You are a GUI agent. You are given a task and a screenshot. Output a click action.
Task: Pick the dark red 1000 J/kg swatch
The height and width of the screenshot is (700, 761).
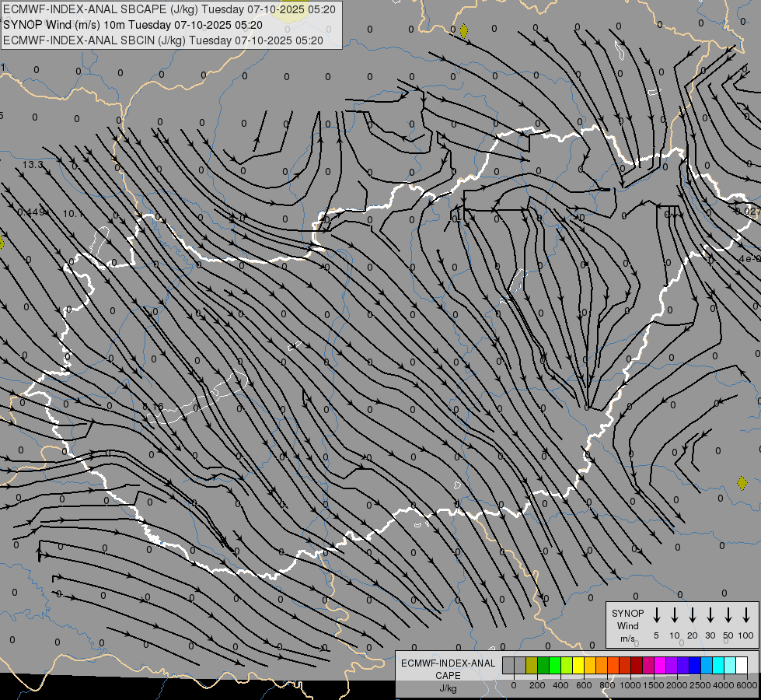click(x=637, y=665)
